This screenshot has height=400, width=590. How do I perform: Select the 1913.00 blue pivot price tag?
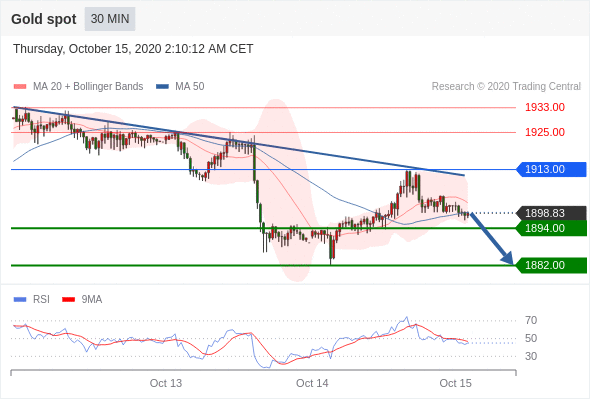coord(551,169)
